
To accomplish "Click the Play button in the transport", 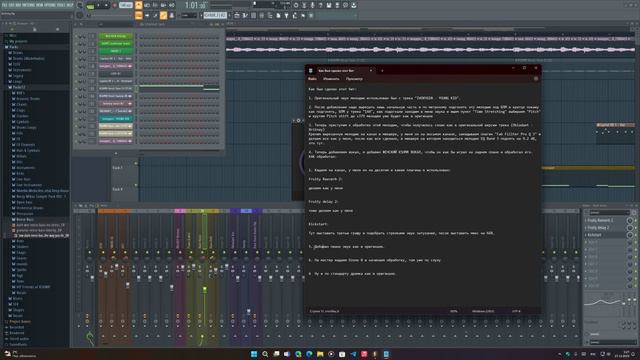I will point(98,5).
